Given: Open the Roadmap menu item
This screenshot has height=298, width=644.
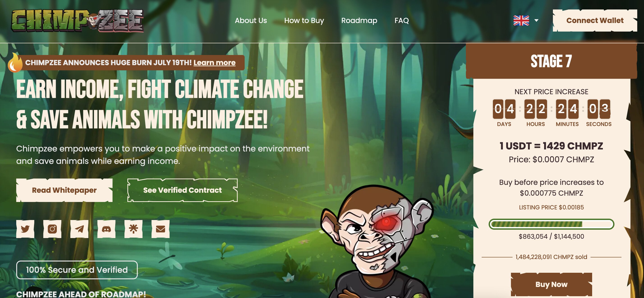Looking at the screenshot, I should pos(359,21).
